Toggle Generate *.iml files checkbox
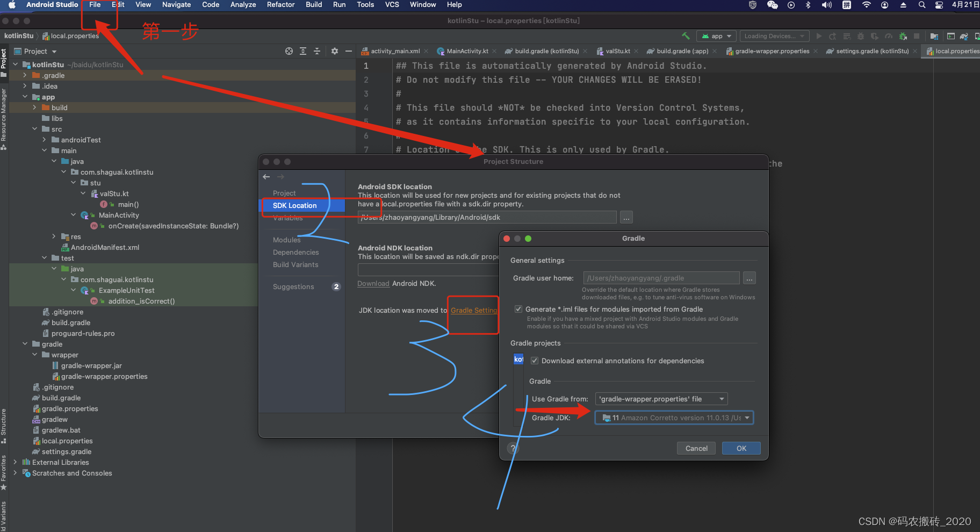 coord(518,309)
